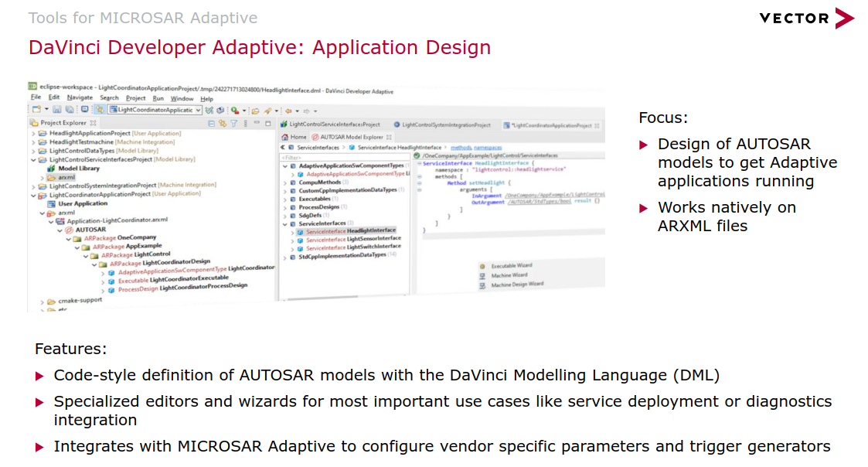The image size is (868, 467).
Task: Switch to LightControlSystemIntegrationProject editor tab
Action: tap(442, 124)
